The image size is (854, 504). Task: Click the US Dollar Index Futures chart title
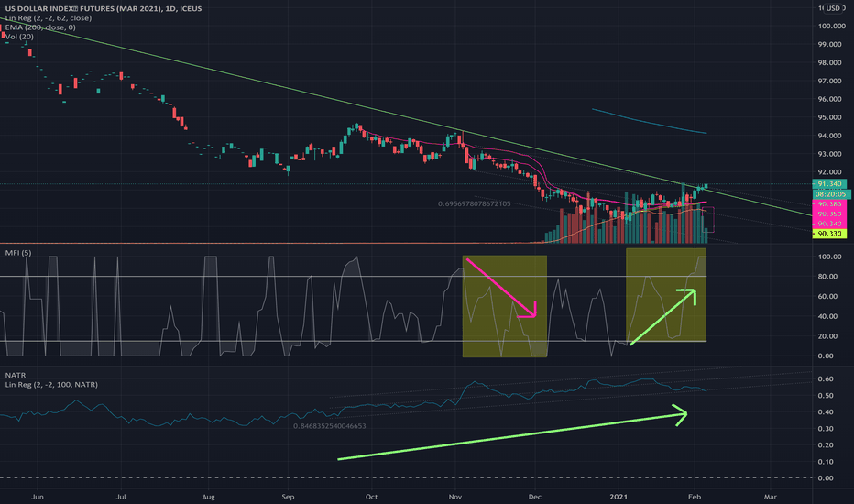tap(104, 9)
